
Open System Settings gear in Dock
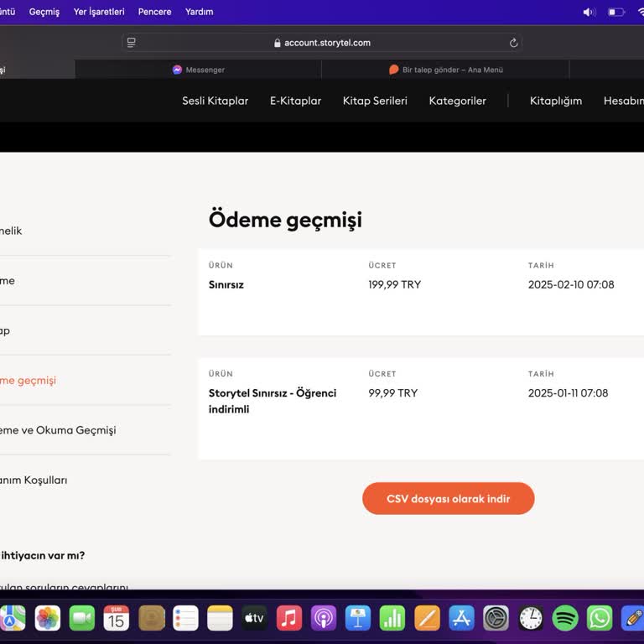(496, 618)
